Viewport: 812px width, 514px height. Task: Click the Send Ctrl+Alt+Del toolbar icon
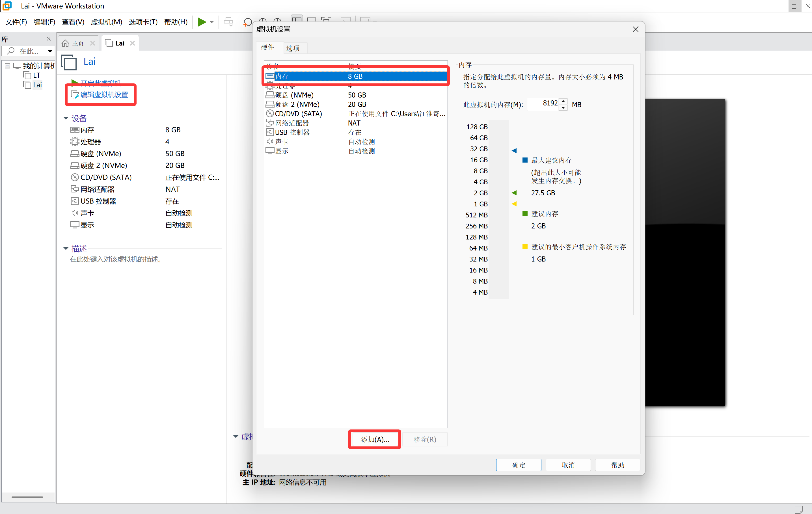[228, 22]
